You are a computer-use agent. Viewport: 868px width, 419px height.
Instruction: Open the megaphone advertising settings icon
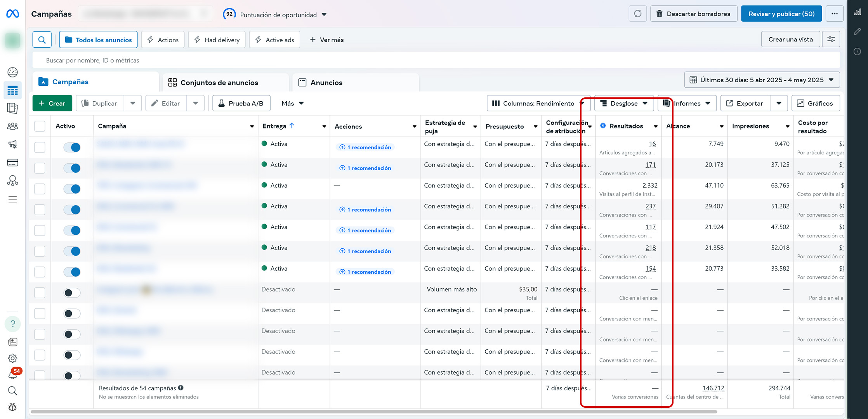[12, 144]
